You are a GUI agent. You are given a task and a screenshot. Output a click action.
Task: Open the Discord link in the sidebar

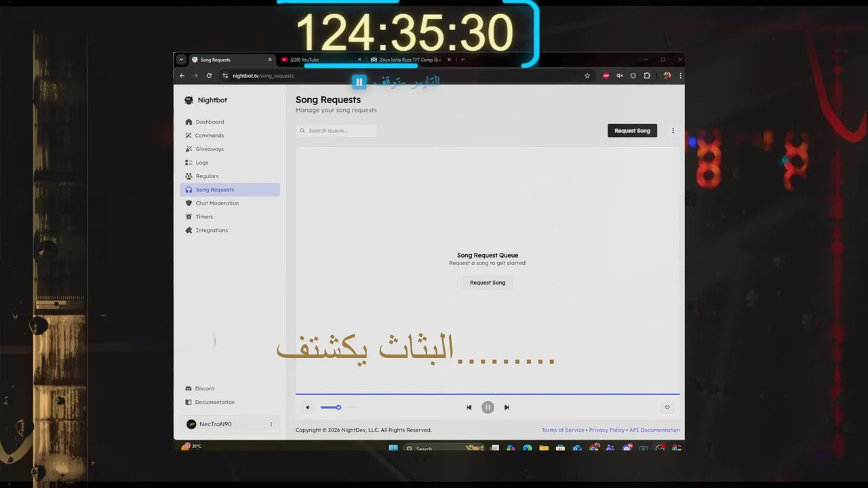click(205, 388)
